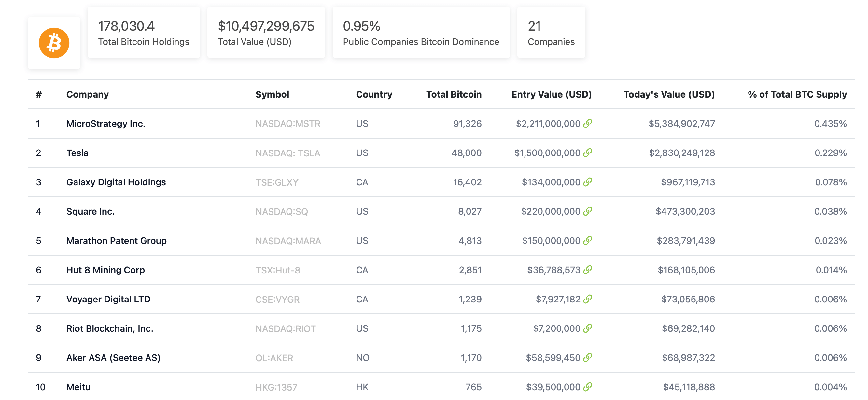Click the Country column header
868x400 pixels.
pos(374,94)
